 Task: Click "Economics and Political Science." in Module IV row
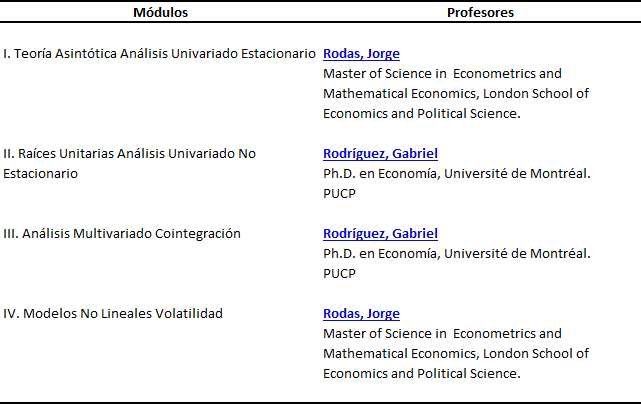pos(421,374)
